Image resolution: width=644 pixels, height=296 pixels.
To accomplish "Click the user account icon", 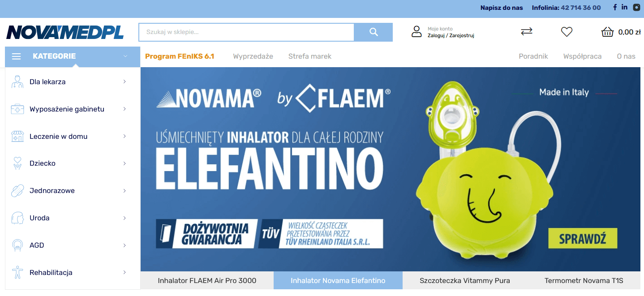I will [416, 31].
